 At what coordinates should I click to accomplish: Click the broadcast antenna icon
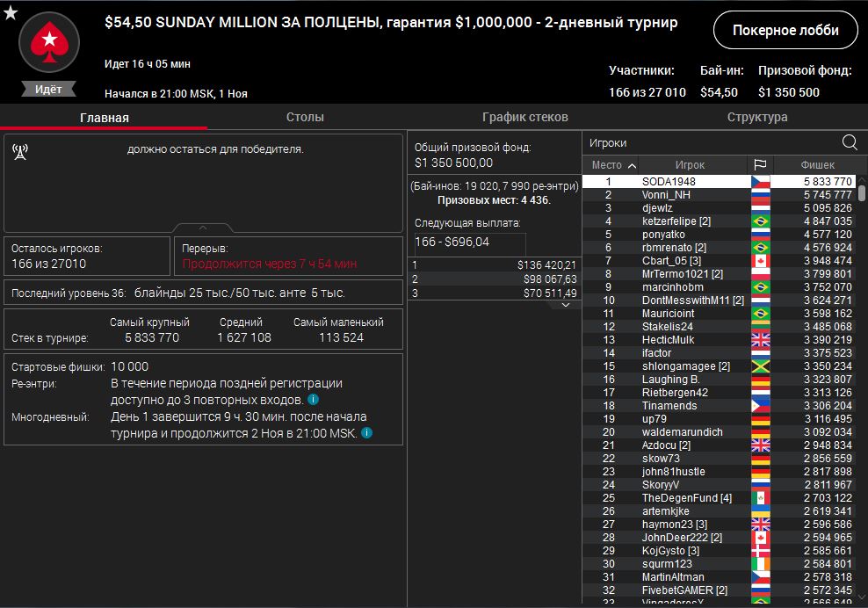point(20,152)
